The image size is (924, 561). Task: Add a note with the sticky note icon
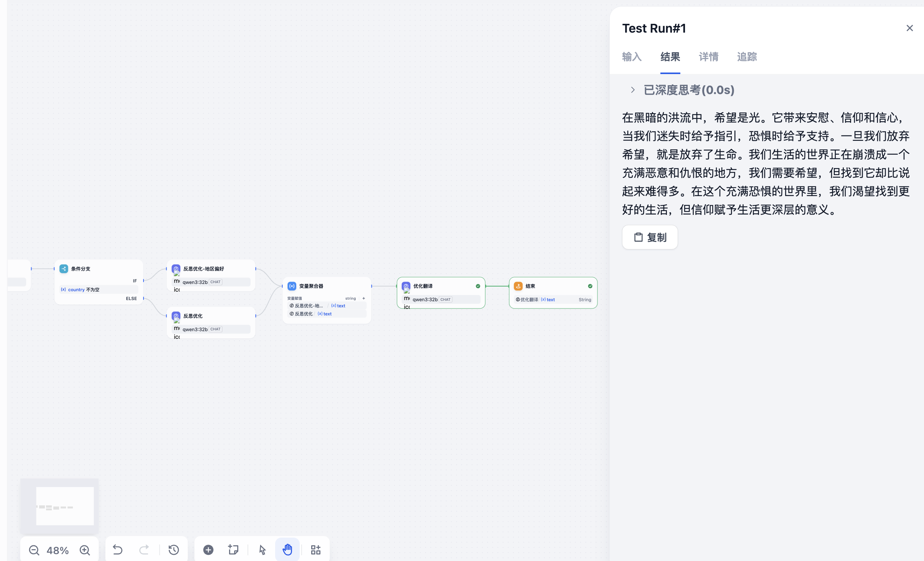[233, 550]
